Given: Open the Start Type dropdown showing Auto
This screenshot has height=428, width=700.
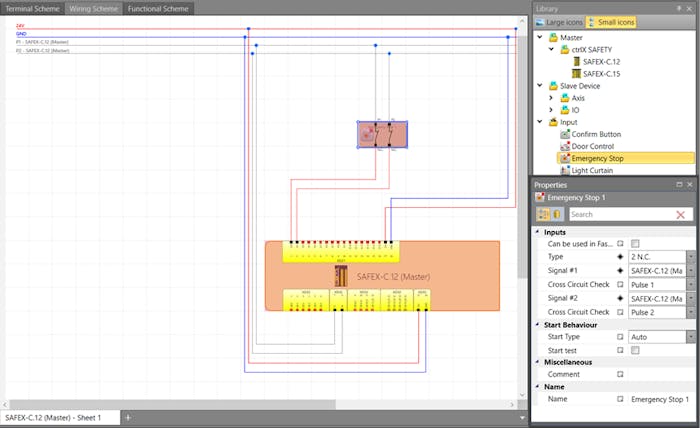Looking at the screenshot, I should [691, 337].
